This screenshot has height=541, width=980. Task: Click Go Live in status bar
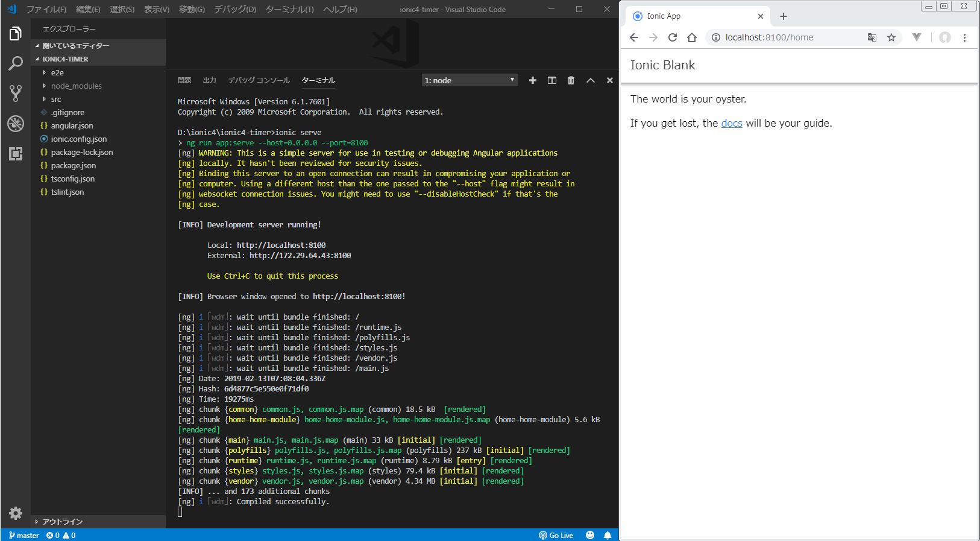(x=556, y=535)
